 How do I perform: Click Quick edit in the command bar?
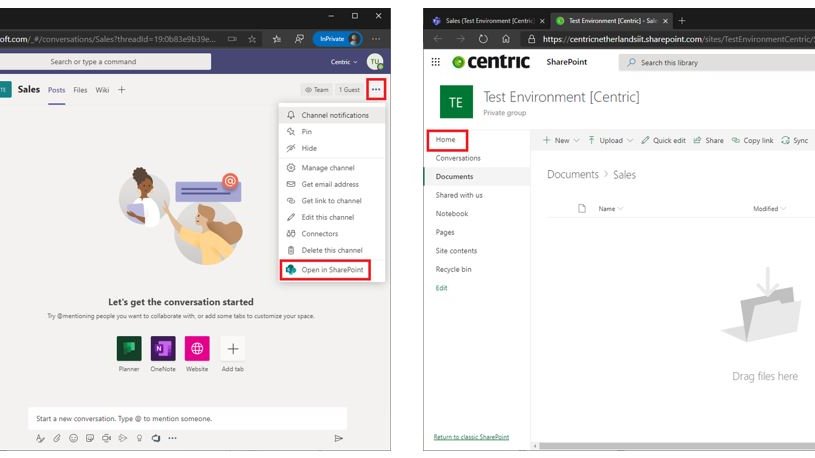coord(663,140)
